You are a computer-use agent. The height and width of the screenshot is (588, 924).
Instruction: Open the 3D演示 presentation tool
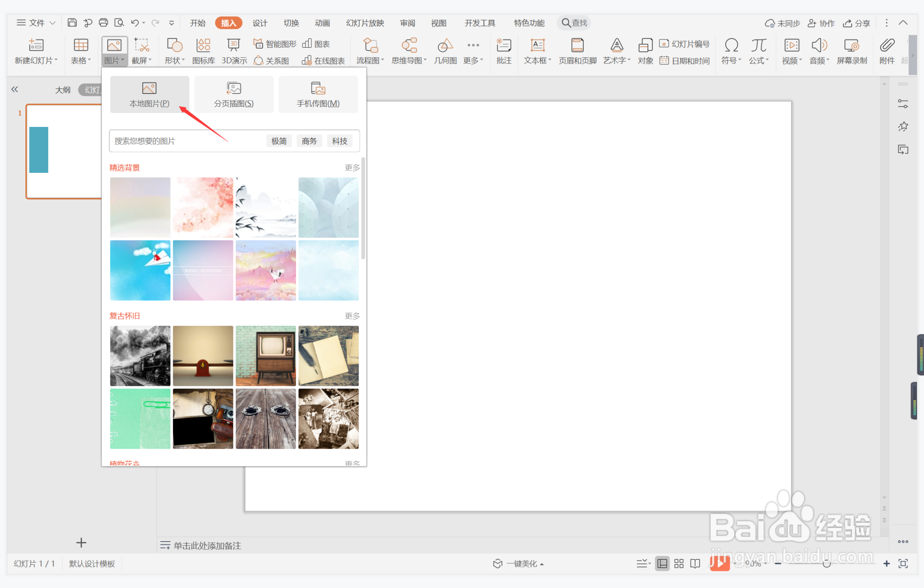pyautogui.click(x=234, y=51)
